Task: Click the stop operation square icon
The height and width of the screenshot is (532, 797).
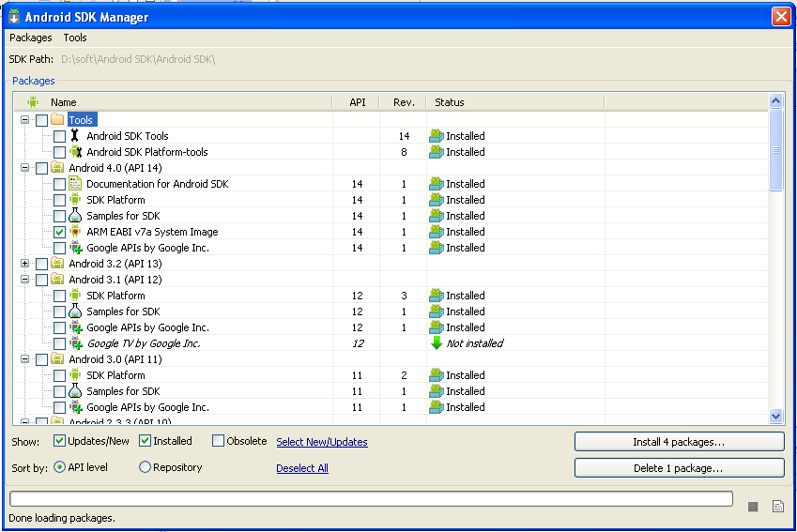Action: 753,507
